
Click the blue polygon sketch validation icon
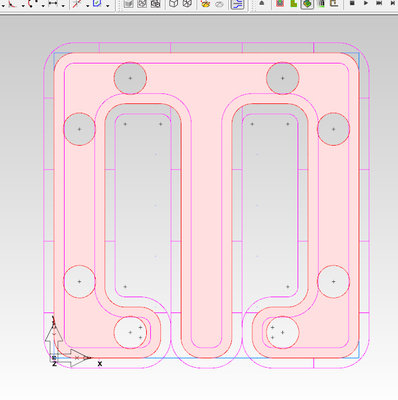[x=97, y=3]
